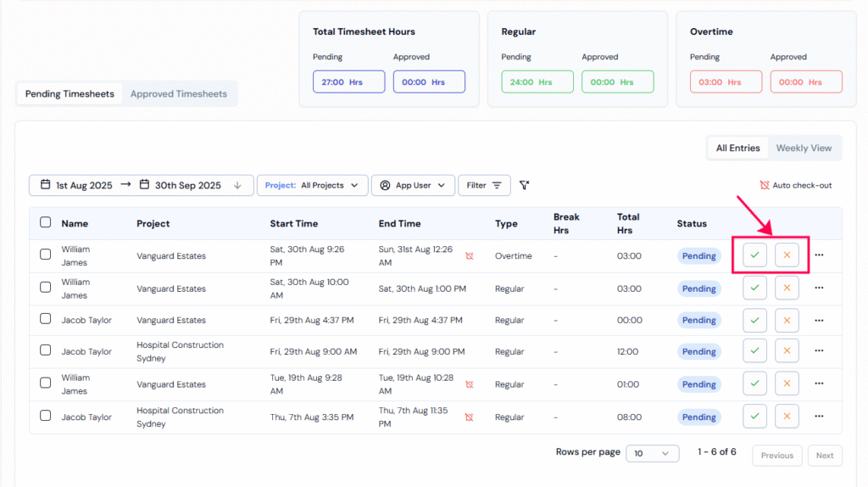868x487 pixels.
Task: Click auto check-out icon on Thu 7th Aug row
Action: 469,417
